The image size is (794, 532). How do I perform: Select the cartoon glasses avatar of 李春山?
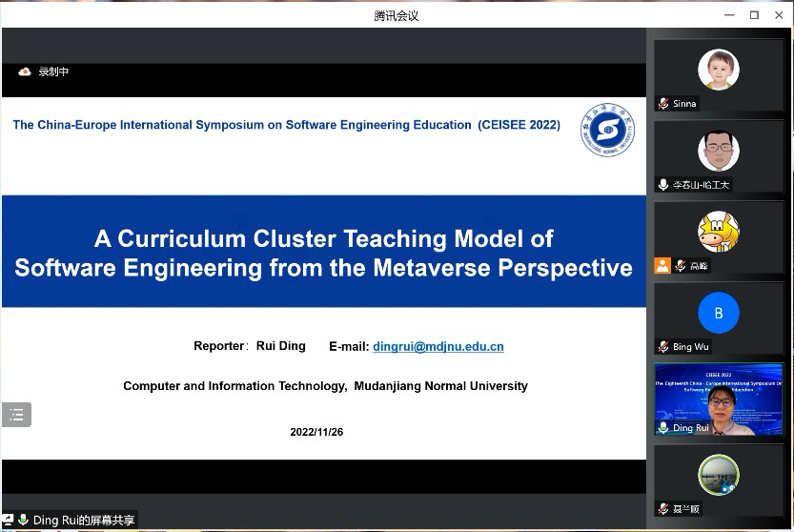(x=718, y=151)
